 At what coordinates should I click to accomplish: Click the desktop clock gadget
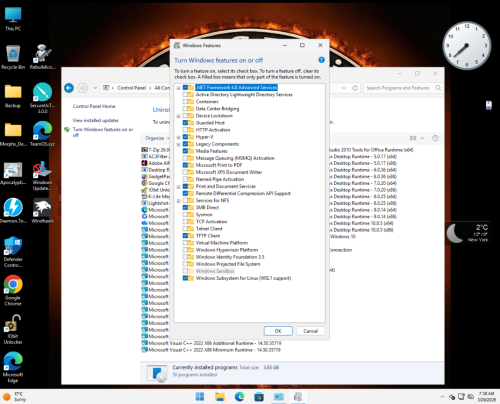466,45
